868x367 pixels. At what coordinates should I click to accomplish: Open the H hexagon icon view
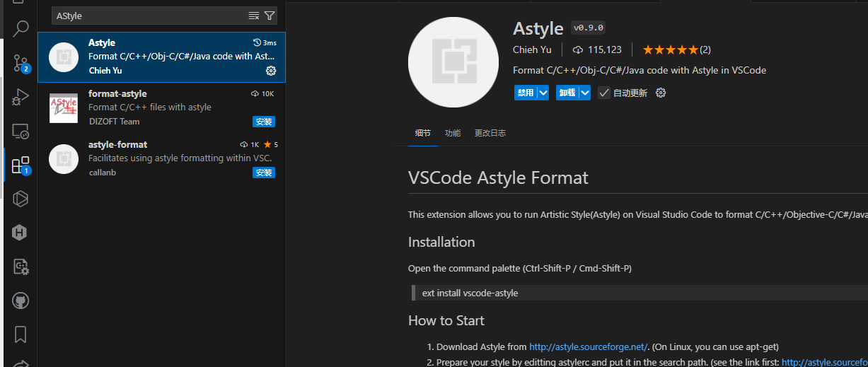coord(21,233)
